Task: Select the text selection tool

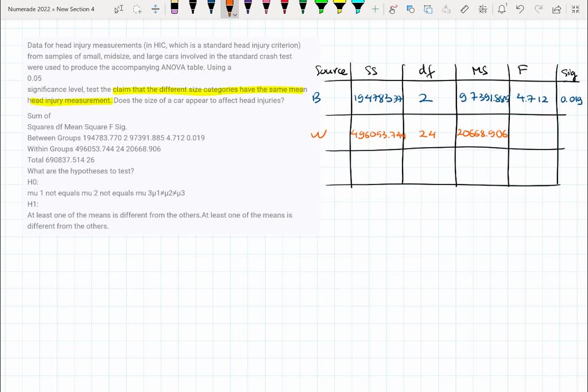Action: pyautogui.click(x=119, y=9)
